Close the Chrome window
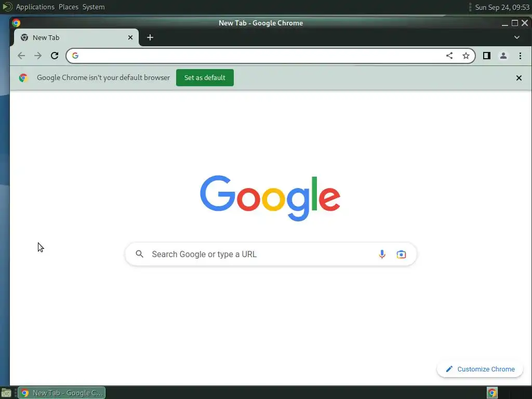Viewport: 532px width, 399px height. (525, 23)
